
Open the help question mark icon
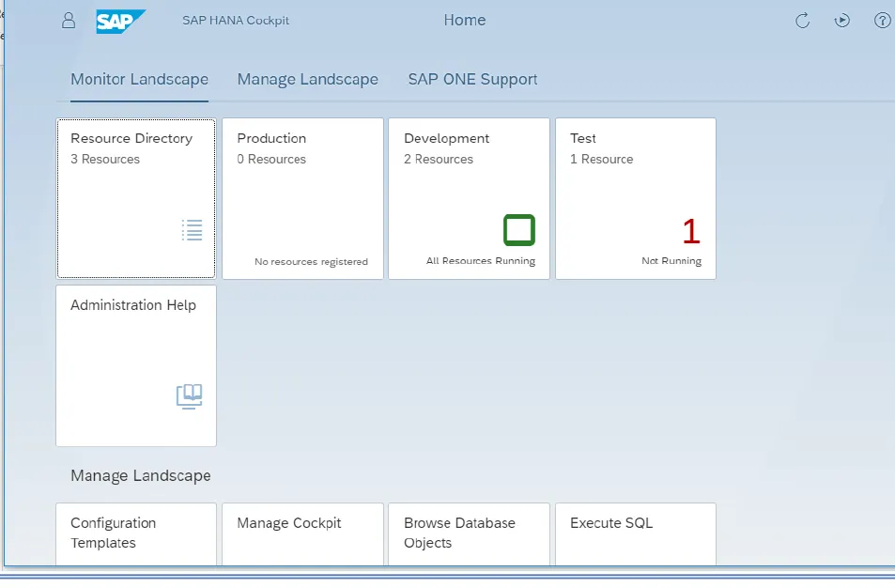883,21
